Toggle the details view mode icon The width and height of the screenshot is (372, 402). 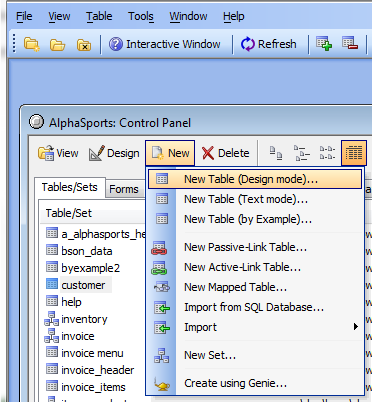[354, 153]
